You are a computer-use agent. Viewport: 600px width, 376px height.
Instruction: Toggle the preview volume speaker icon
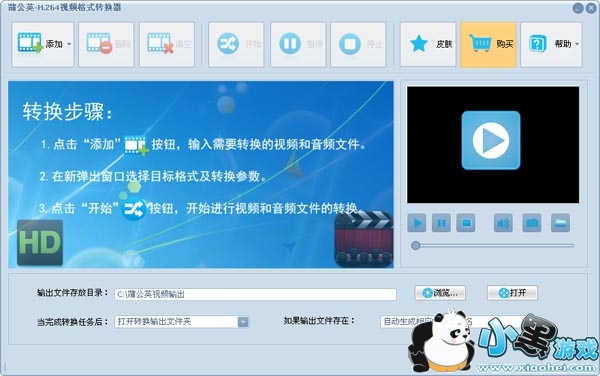click(x=503, y=223)
